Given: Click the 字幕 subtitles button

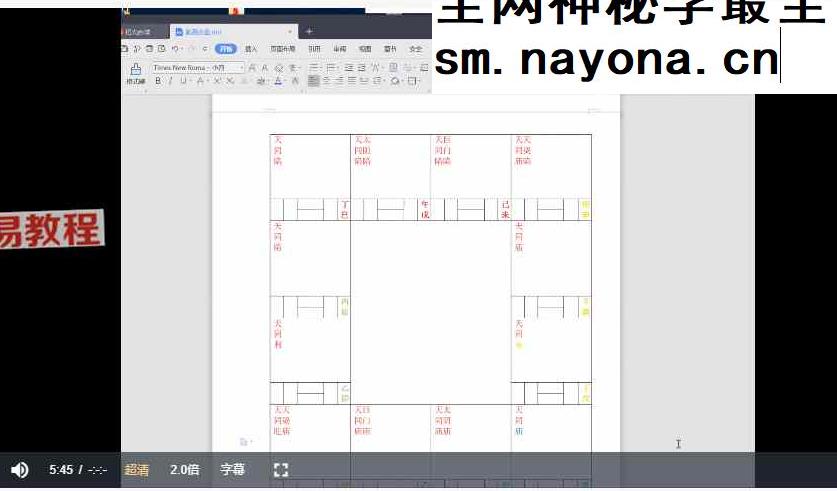Looking at the screenshot, I should [x=232, y=470].
